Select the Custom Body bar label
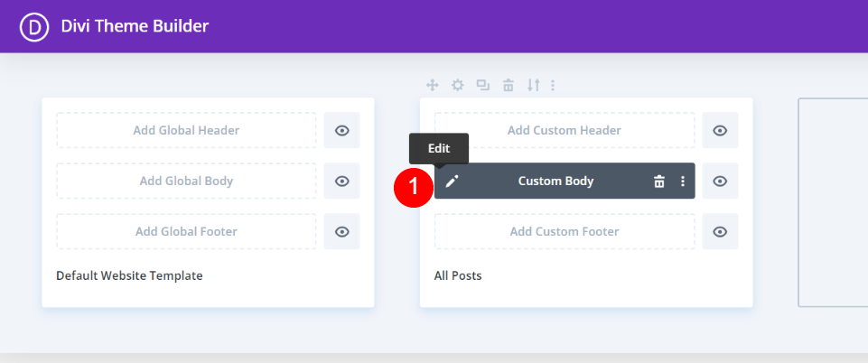The height and width of the screenshot is (363, 868). [555, 181]
